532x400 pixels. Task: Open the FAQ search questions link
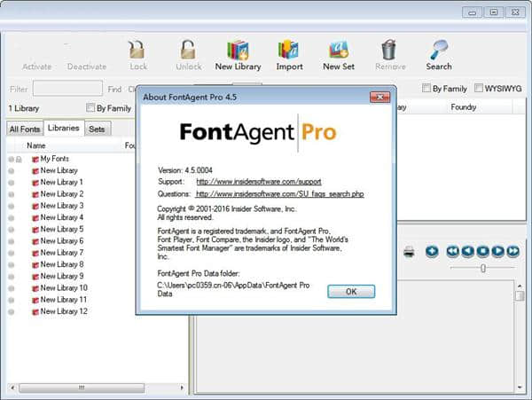279,193
